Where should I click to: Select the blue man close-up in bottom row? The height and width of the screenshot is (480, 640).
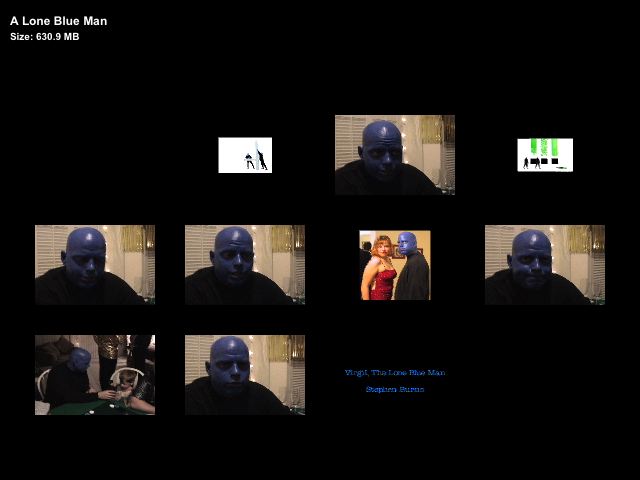pyautogui.click(x=245, y=375)
